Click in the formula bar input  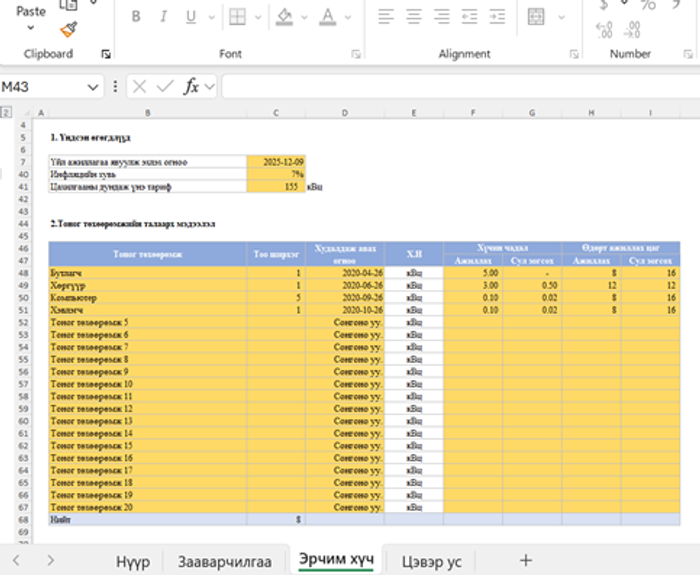point(450,87)
